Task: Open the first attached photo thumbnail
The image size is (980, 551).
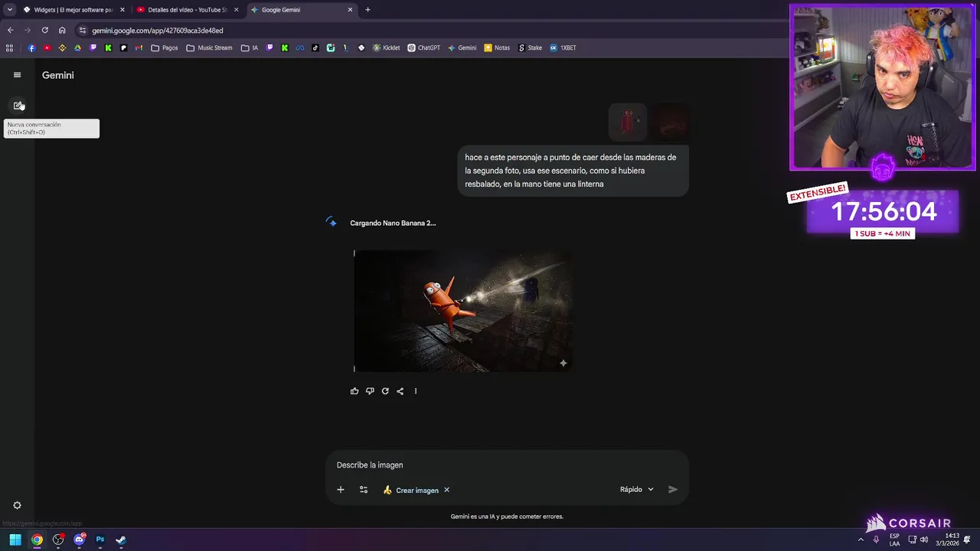Action: point(628,122)
